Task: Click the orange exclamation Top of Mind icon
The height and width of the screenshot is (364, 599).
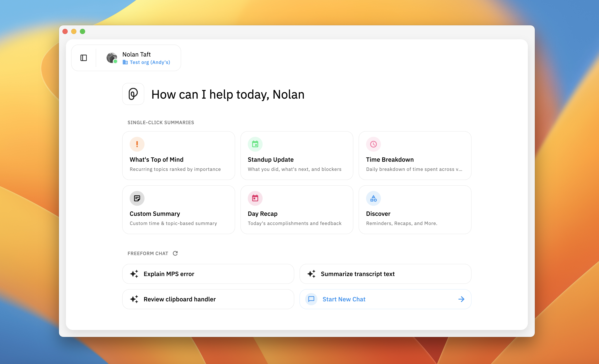Action: pyautogui.click(x=137, y=144)
